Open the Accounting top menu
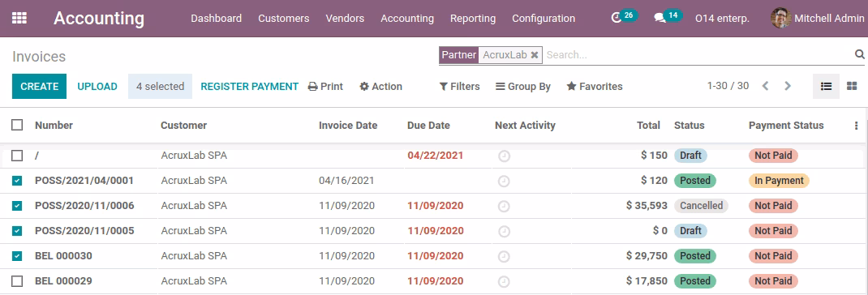Viewport: 868px width, 295px height. 407,19
